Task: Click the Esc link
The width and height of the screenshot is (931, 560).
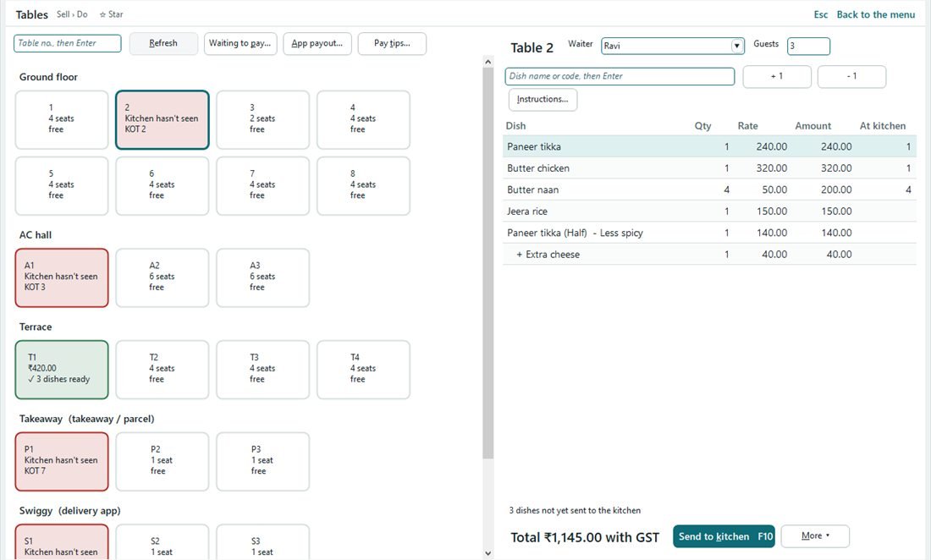Action: pyautogui.click(x=821, y=14)
